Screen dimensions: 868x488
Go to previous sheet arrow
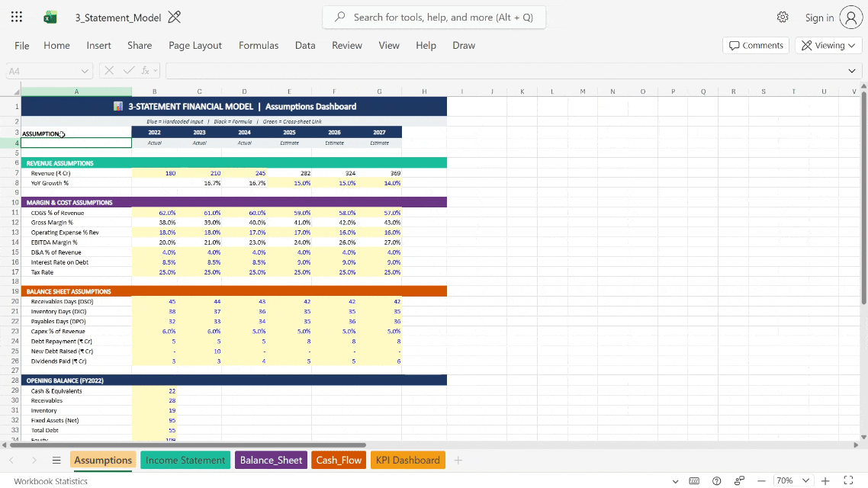point(11,461)
